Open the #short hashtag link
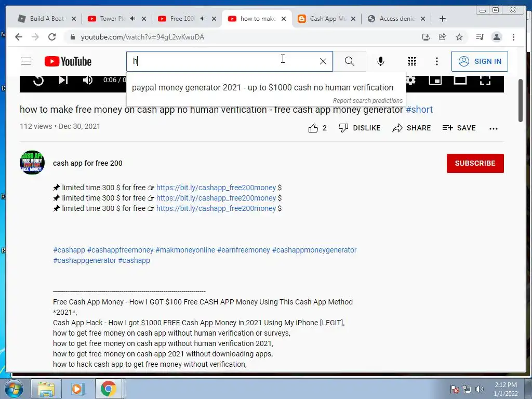Viewport: 532px width, 399px height. (x=419, y=110)
